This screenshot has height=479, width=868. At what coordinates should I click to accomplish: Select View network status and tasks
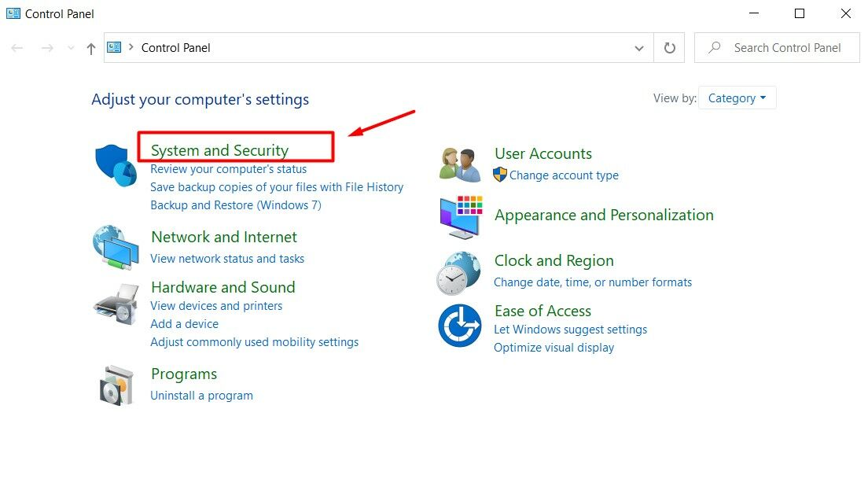click(227, 259)
